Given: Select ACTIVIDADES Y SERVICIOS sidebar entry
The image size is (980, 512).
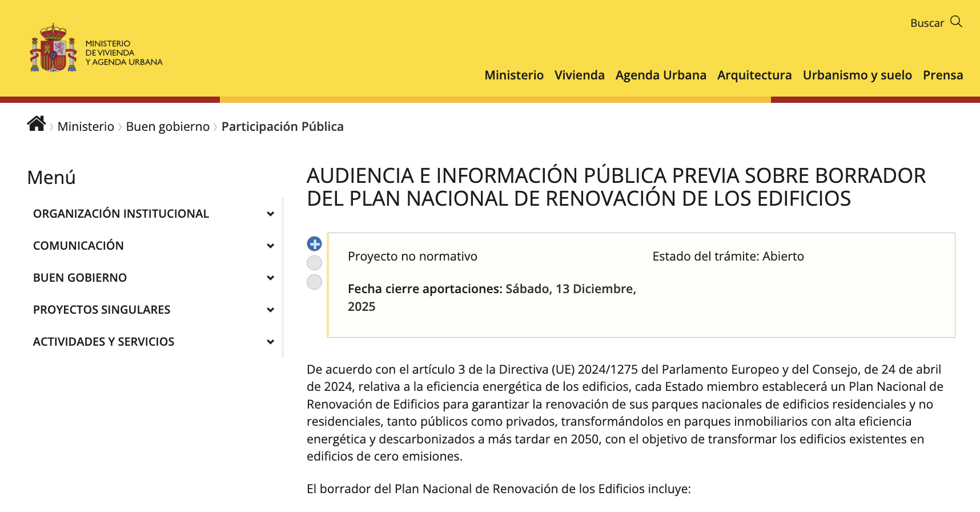Looking at the screenshot, I should tap(103, 342).
